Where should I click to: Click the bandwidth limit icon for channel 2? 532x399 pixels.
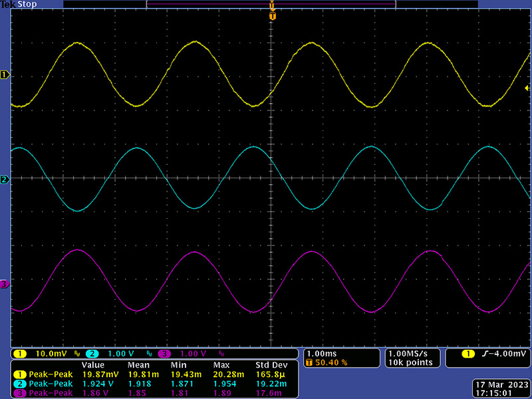tap(149, 354)
